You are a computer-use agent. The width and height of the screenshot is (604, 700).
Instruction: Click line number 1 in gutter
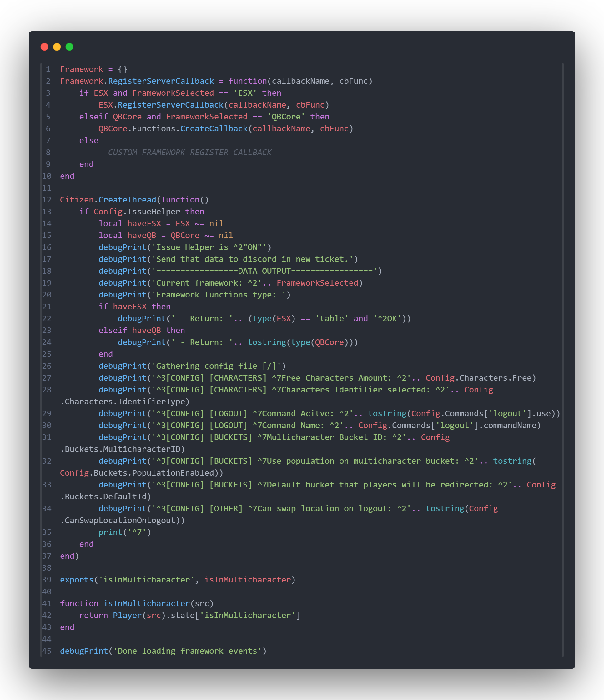point(48,69)
